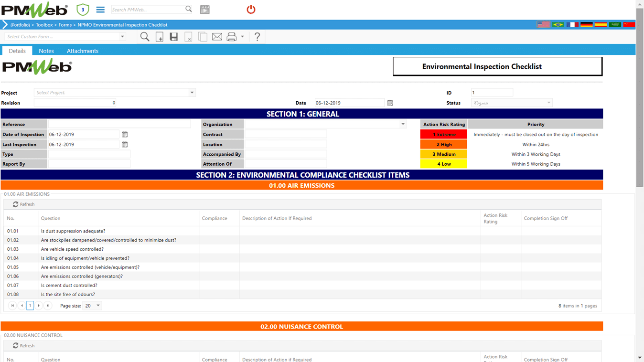
Task: Refresh the 01.00 Air Emissions grid
Action: (x=23, y=204)
